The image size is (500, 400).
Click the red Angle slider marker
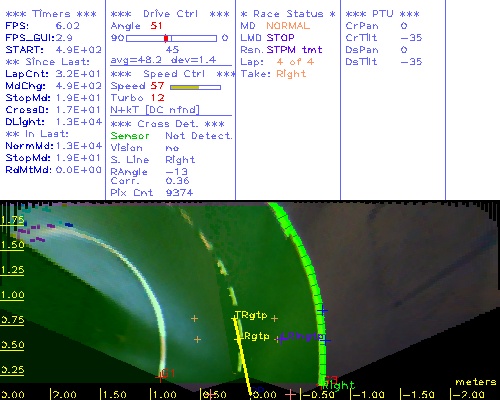point(166,38)
